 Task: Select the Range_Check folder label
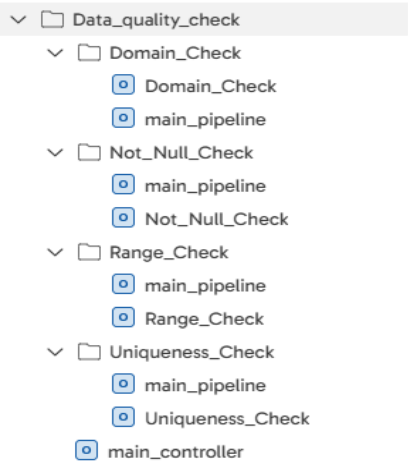[x=169, y=253]
